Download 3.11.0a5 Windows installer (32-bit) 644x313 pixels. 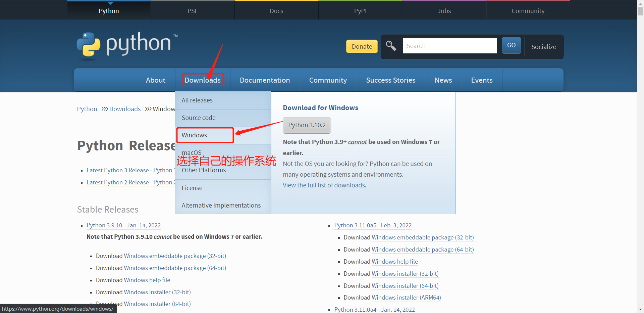click(x=405, y=274)
